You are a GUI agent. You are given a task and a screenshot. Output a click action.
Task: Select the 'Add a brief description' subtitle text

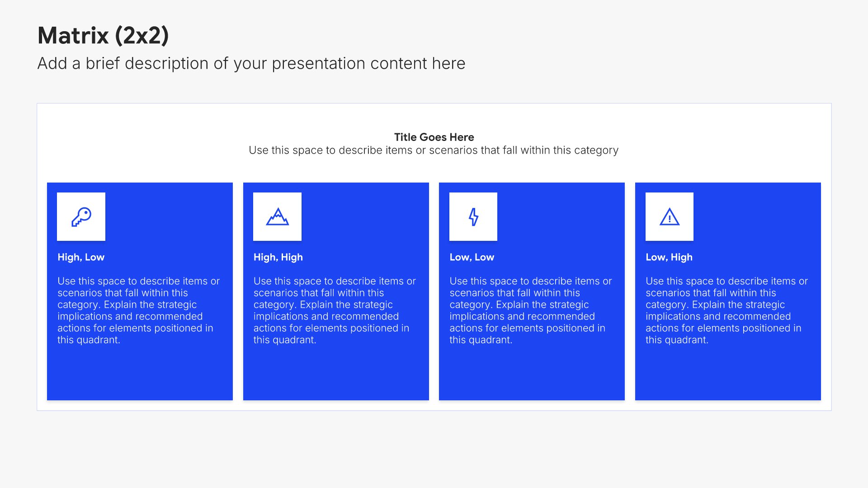click(x=251, y=64)
